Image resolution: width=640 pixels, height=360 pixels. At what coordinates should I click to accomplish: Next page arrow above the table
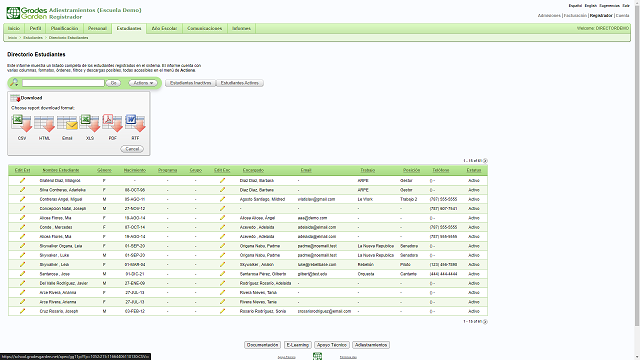485,161
